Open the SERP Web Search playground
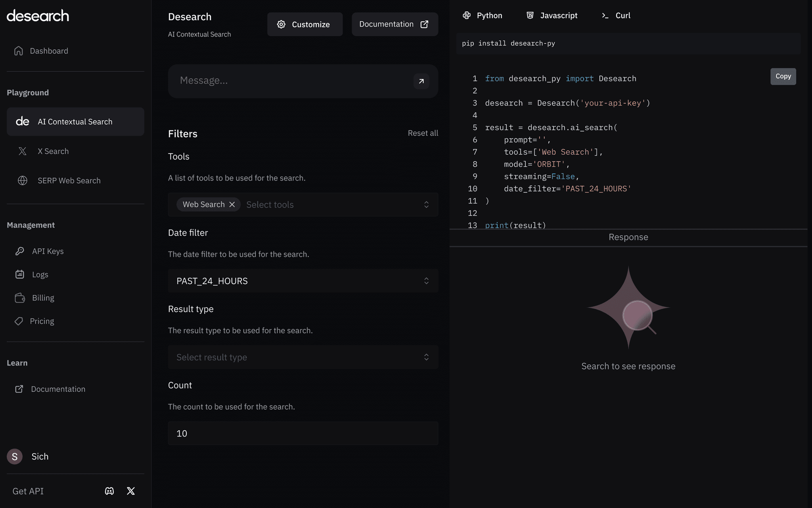Screen dimensions: 812x508 point(69,181)
